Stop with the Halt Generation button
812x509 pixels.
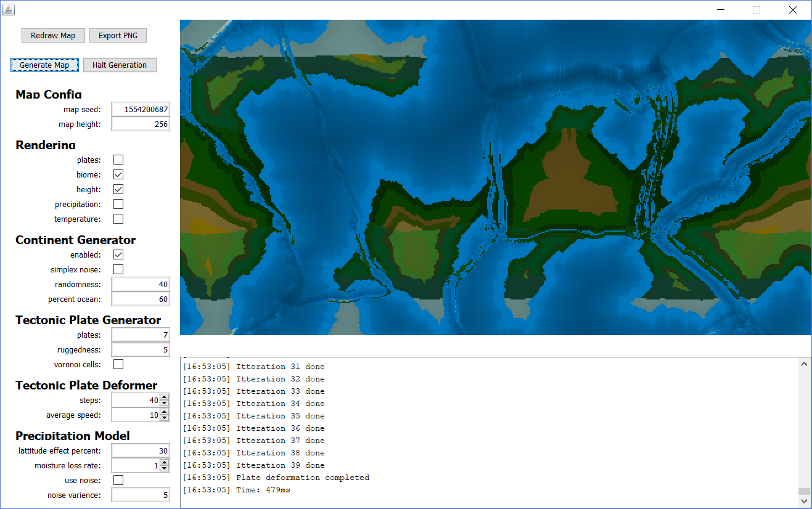[120, 65]
